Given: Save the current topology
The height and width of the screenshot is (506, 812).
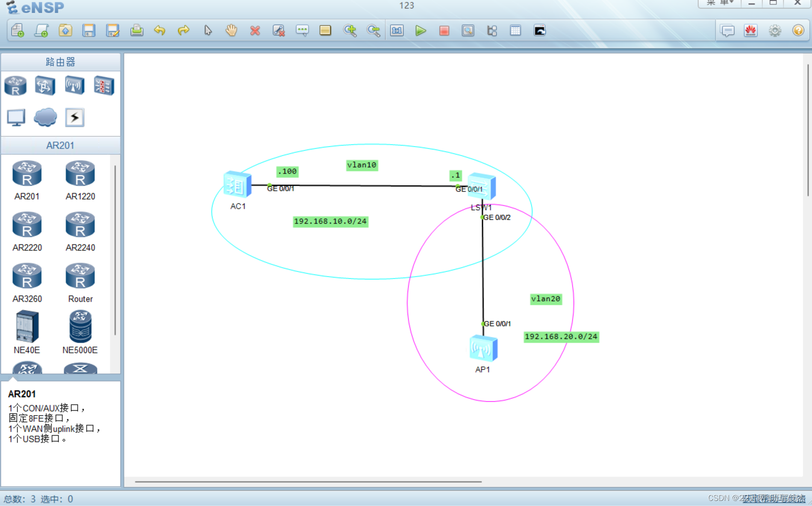Looking at the screenshot, I should 89,31.
